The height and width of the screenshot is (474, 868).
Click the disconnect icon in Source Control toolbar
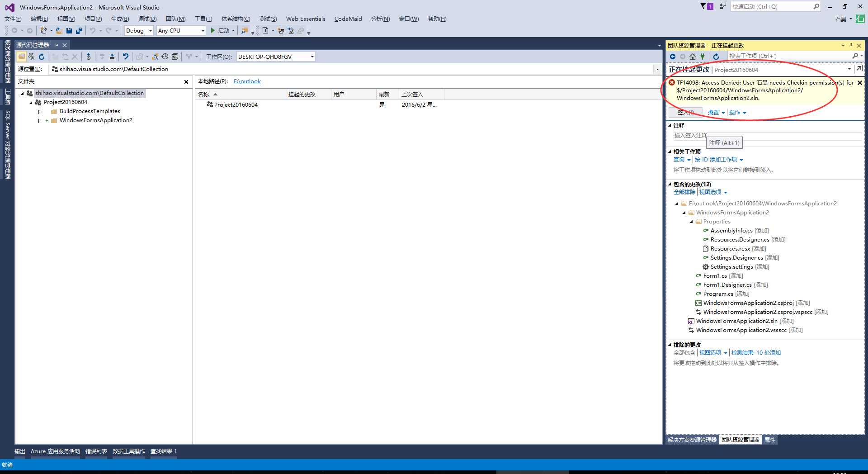tap(31, 57)
